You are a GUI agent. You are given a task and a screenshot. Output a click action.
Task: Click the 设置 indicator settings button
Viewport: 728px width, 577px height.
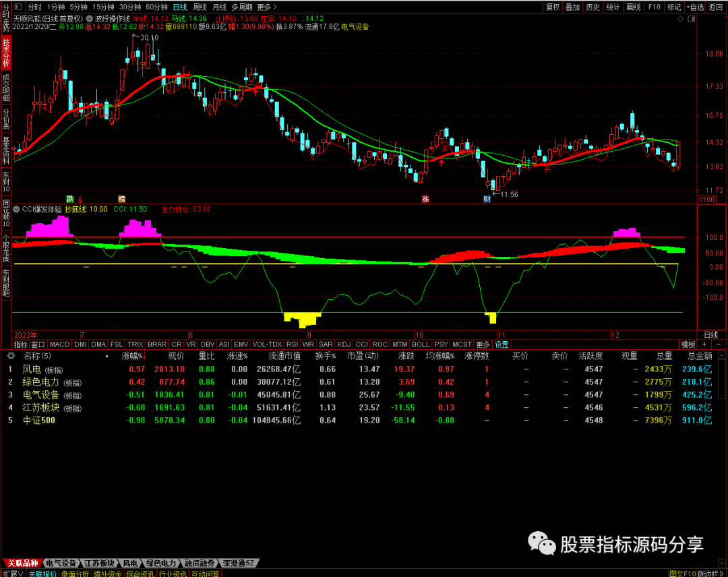coord(502,344)
